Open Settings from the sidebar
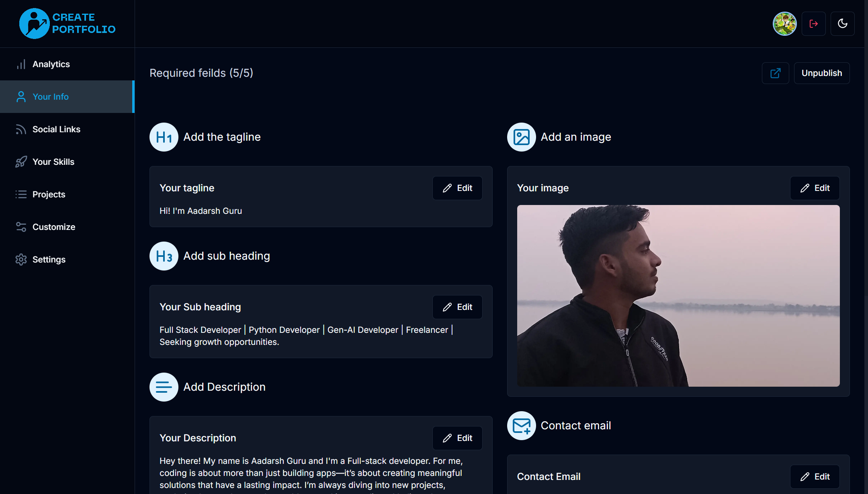 67,260
